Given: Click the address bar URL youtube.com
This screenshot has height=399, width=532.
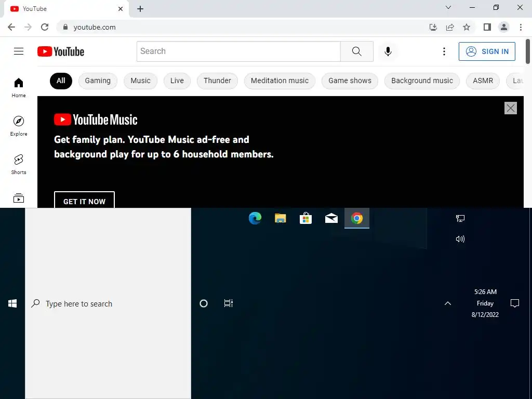Looking at the screenshot, I should pyautogui.click(x=95, y=27).
